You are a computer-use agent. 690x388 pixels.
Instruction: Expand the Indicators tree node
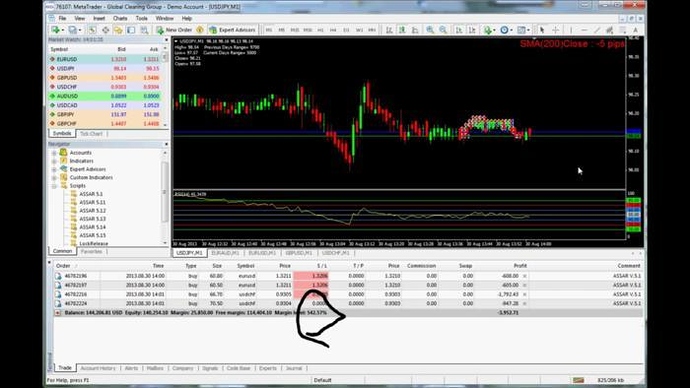pos(54,161)
